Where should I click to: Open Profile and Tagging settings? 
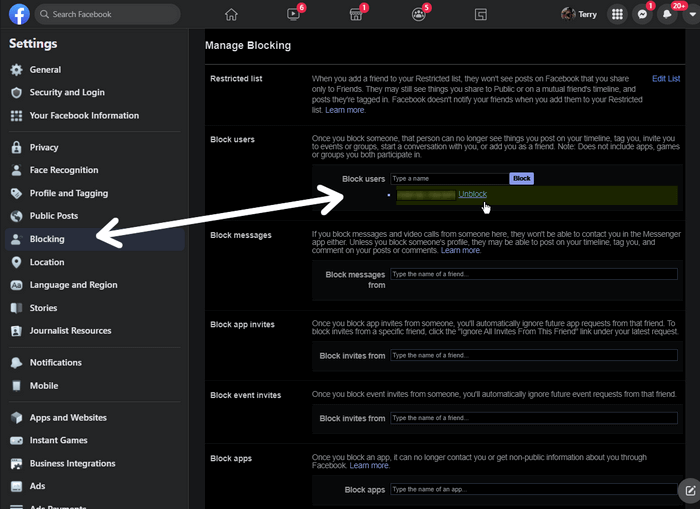tap(69, 193)
